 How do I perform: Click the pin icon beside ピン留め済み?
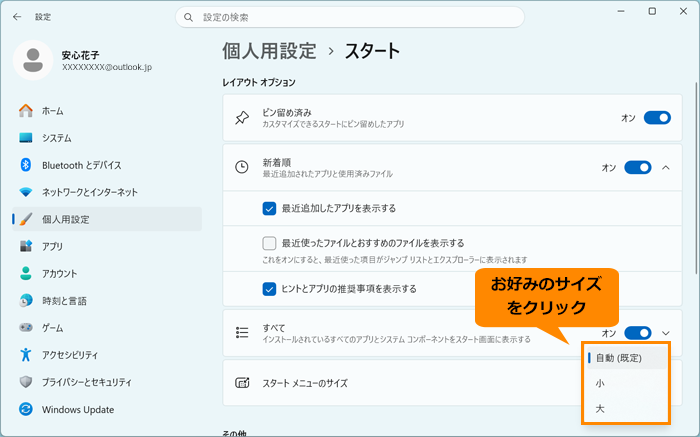point(242,118)
